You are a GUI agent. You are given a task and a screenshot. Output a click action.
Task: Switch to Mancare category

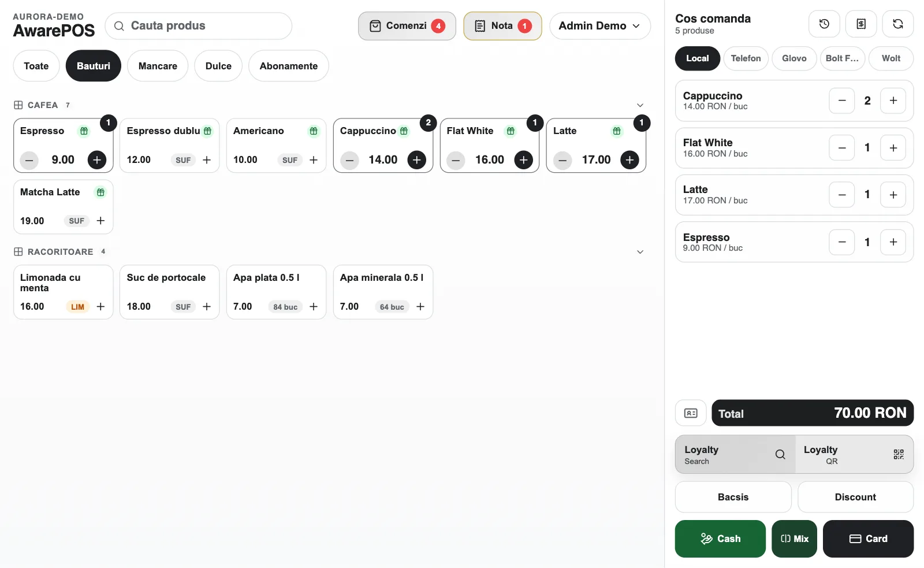pos(158,66)
